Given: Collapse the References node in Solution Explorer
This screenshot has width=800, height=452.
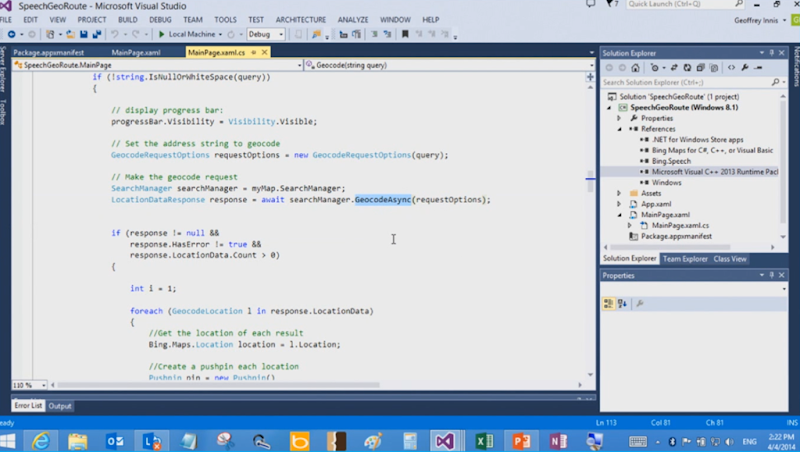Looking at the screenshot, I should tap(619, 129).
